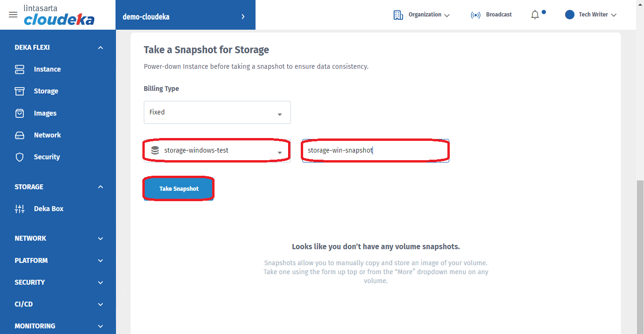Open the Tech Writer user menu
Viewport: 644px width, 334px height.
pos(591,15)
